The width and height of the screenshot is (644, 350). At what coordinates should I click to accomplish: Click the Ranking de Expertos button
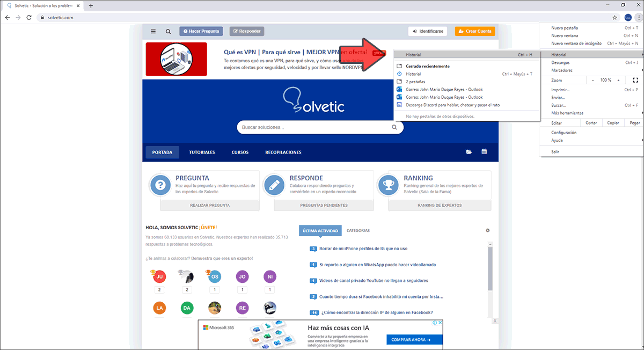click(x=440, y=206)
